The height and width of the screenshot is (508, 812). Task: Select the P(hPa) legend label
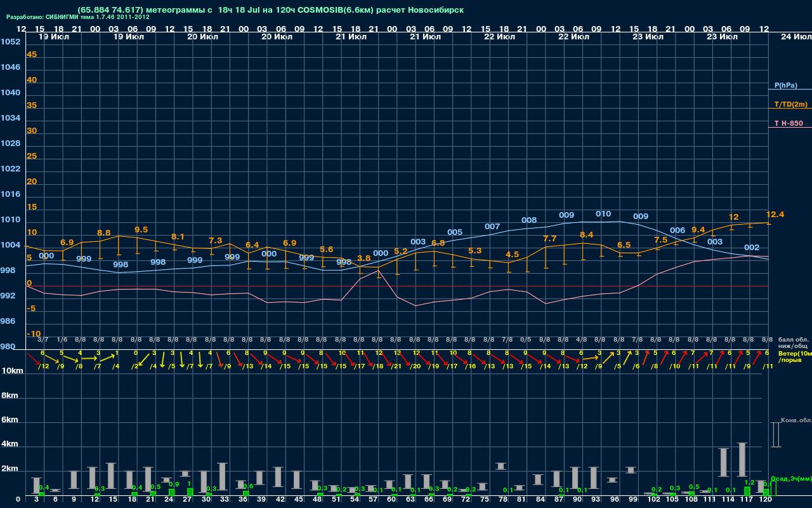[x=786, y=85]
